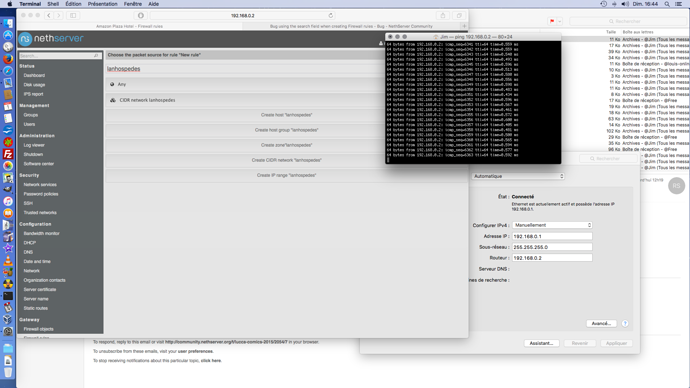Open the Trash in the dock
690x388 pixels.
click(8, 372)
